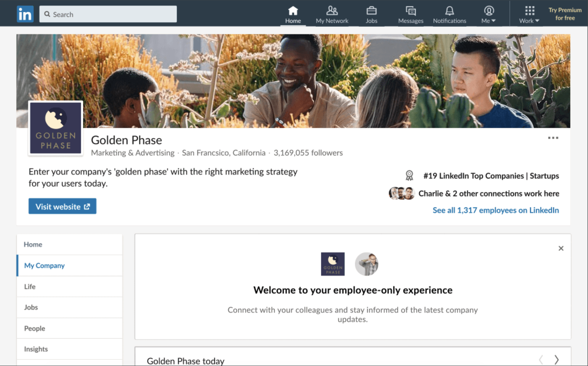Click Golden Phase logo in welcome card

click(333, 264)
